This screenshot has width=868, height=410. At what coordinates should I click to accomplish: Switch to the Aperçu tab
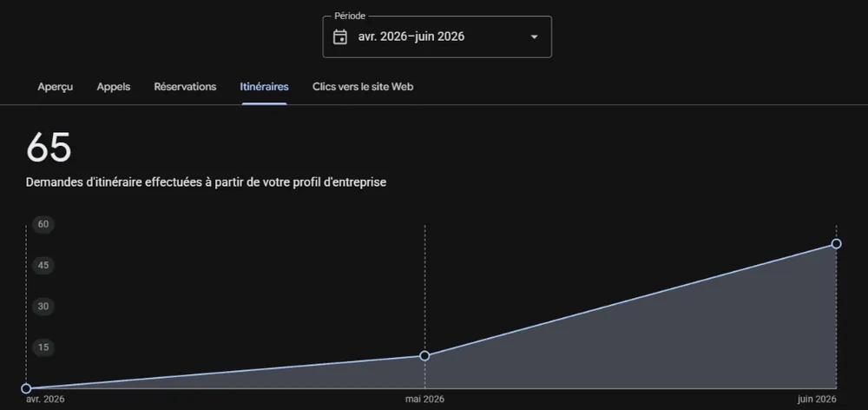[x=56, y=87]
